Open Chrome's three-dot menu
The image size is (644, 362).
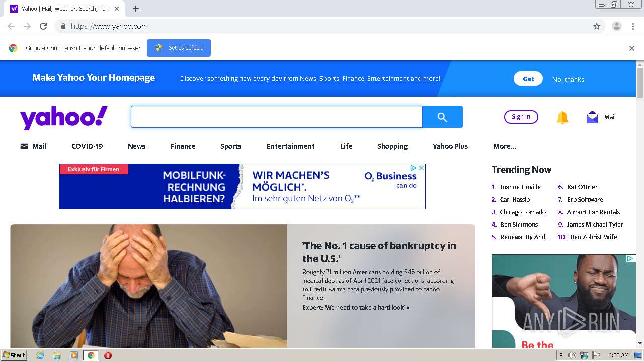click(x=633, y=26)
